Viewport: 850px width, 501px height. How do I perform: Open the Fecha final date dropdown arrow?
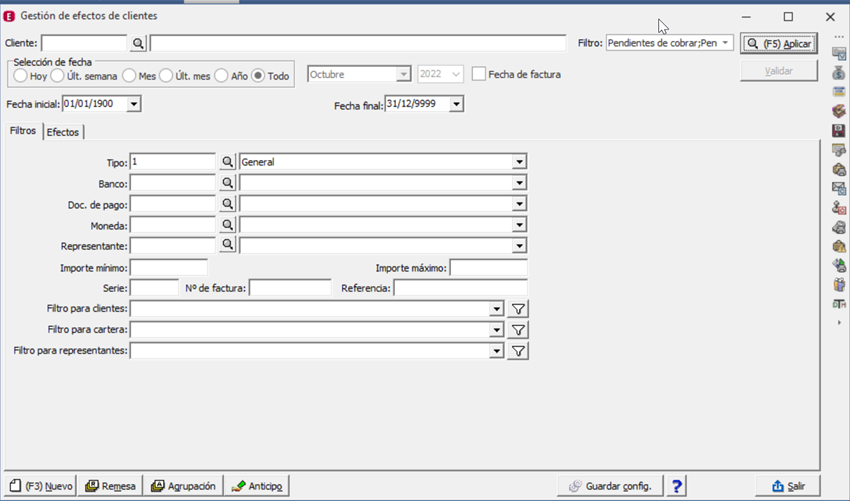tap(456, 104)
